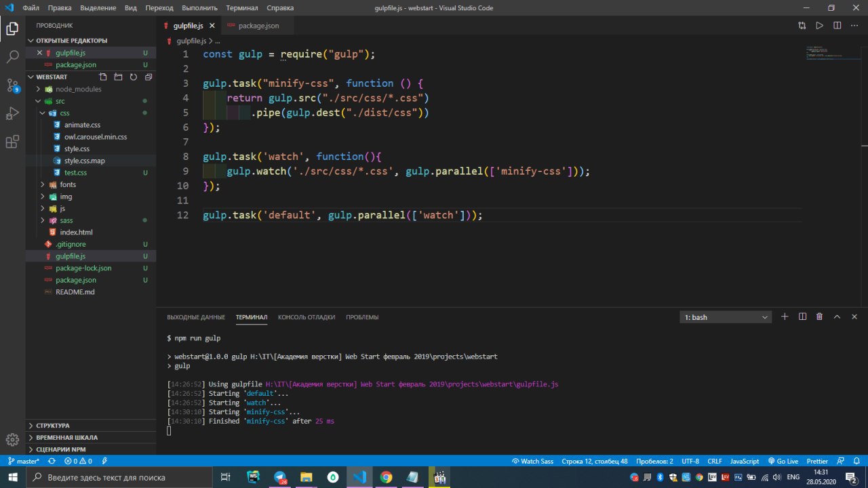Viewport: 868px width, 488px height.
Task: Split the terminal panel
Action: [802, 317]
